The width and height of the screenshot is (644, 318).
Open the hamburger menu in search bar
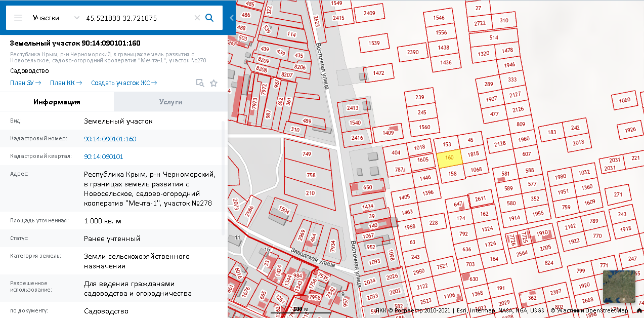tap(18, 18)
